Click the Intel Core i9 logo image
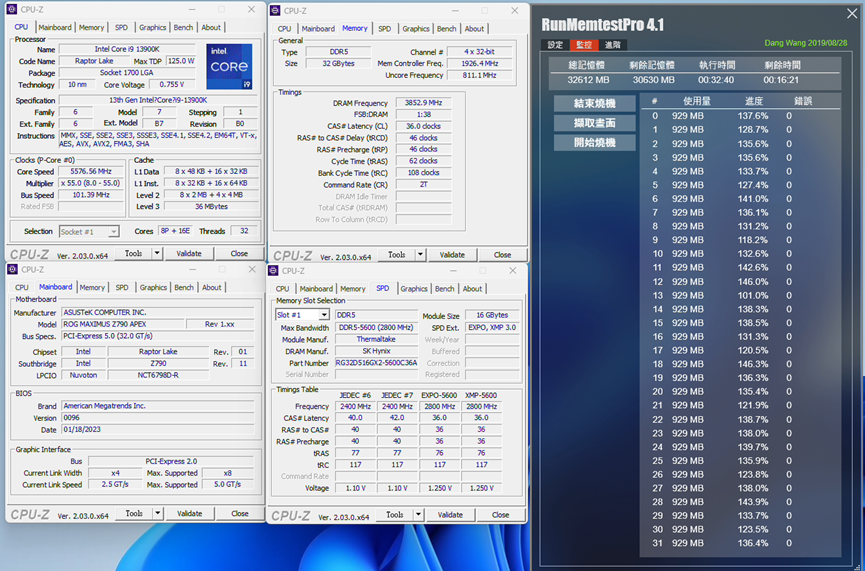The width and height of the screenshot is (865, 571). (229, 67)
